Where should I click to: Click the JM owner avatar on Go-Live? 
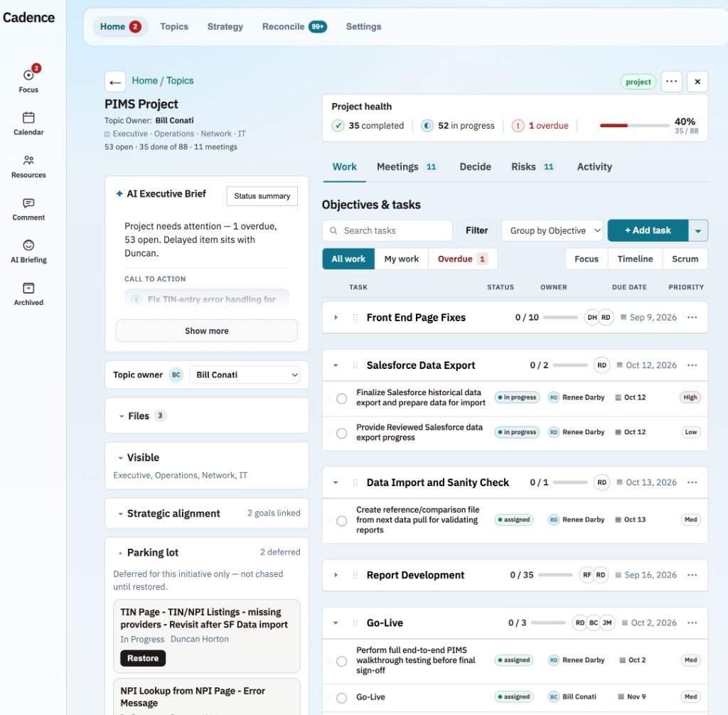pos(607,623)
